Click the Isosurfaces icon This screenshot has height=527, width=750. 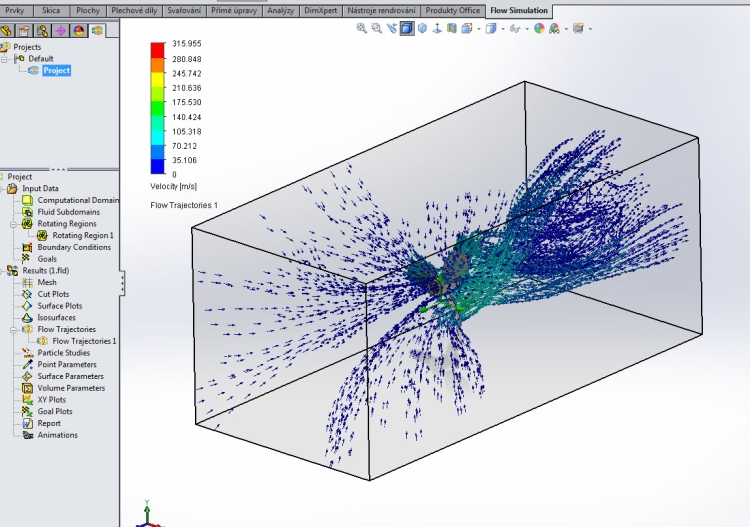[x=27, y=318]
